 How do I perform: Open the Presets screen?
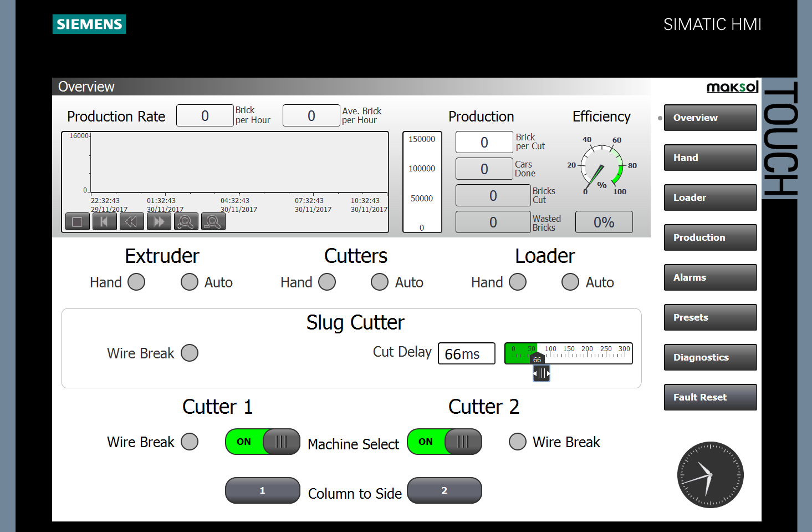[711, 317]
